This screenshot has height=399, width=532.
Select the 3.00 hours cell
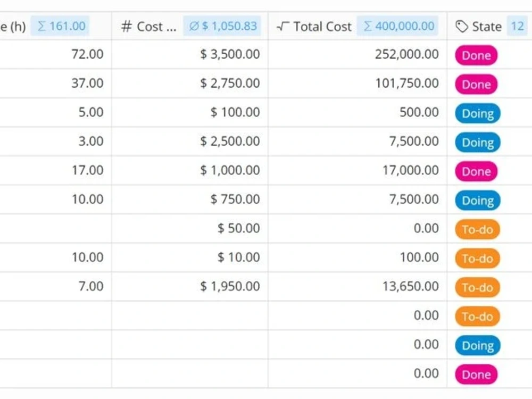[x=56, y=142]
